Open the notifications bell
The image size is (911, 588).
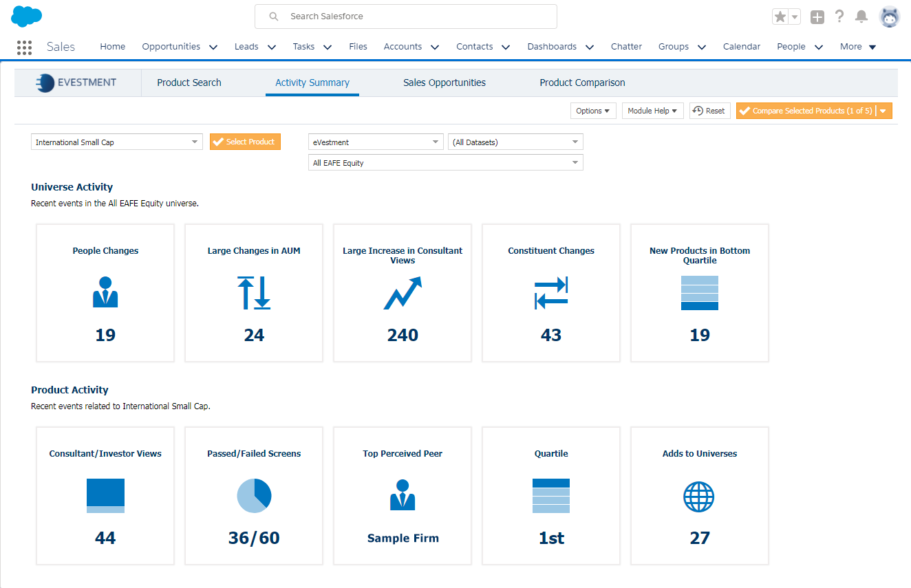[x=861, y=15]
